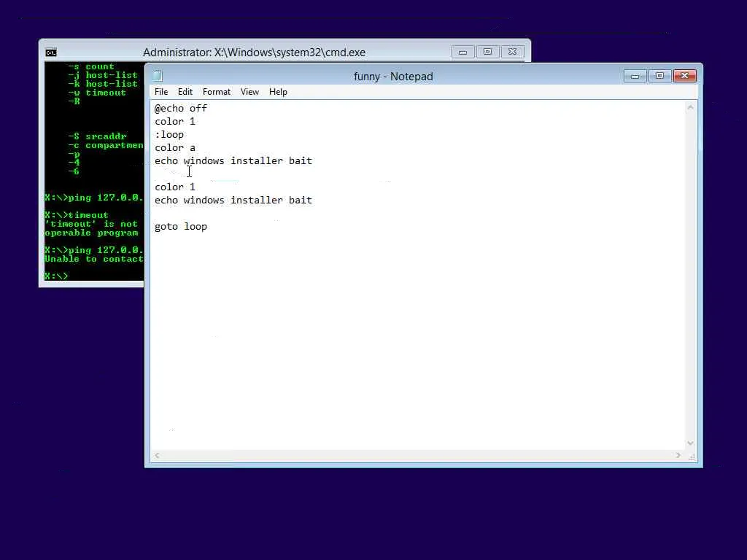
Task: Click 'operable program' text in cmd window
Action: pos(91,233)
